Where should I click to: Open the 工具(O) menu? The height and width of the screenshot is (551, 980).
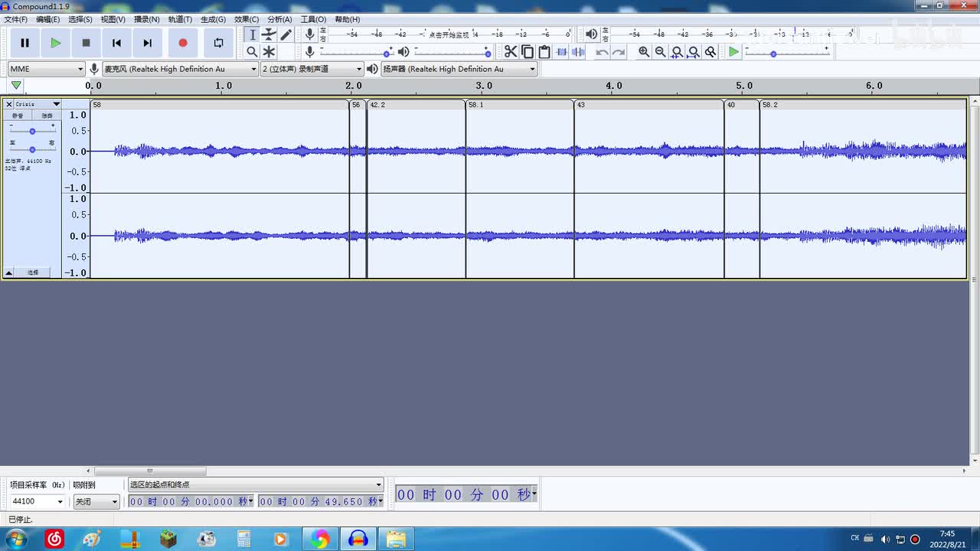(x=313, y=19)
